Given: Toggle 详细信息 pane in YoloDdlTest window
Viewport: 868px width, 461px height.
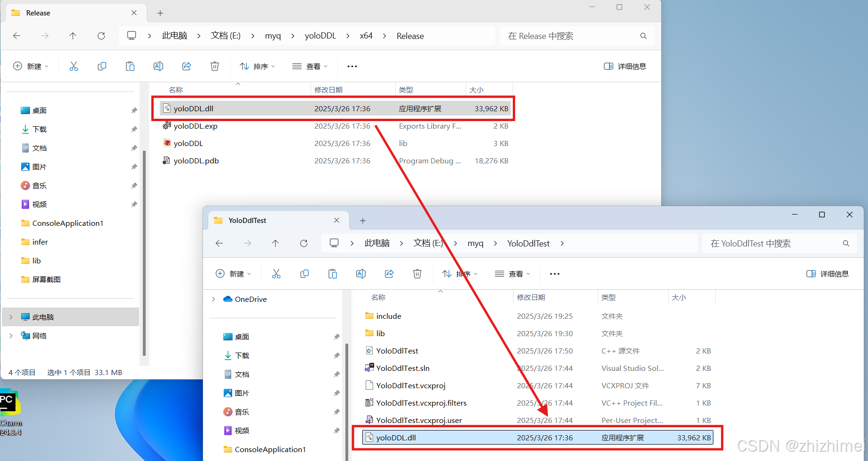Looking at the screenshot, I should [x=828, y=274].
